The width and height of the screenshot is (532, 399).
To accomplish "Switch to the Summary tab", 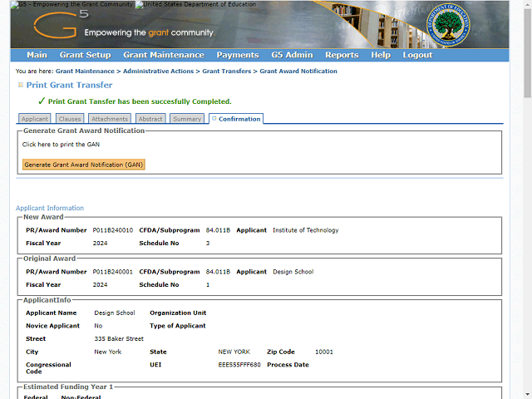I will [187, 119].
